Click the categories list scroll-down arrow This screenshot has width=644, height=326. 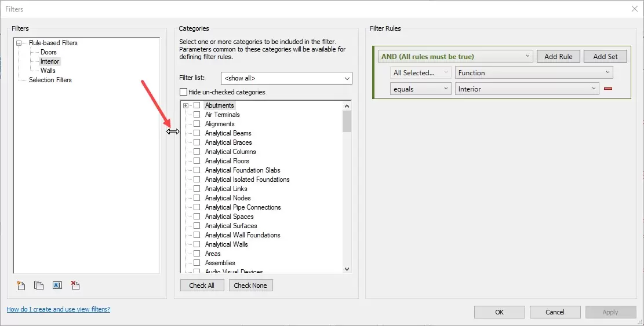pyautogui.click(x=347, y=269)
